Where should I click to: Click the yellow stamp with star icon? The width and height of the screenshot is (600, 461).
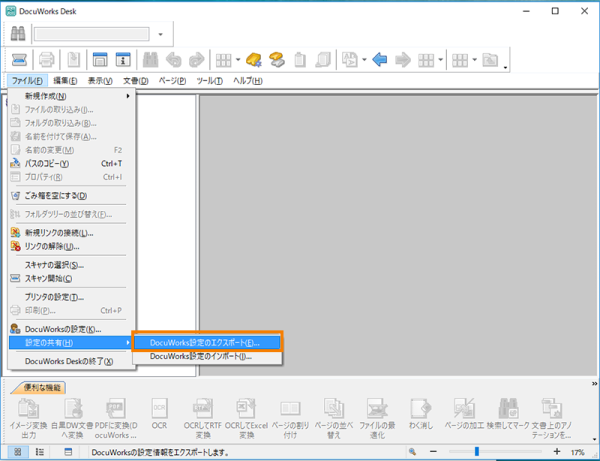click(x=254, y=60)
